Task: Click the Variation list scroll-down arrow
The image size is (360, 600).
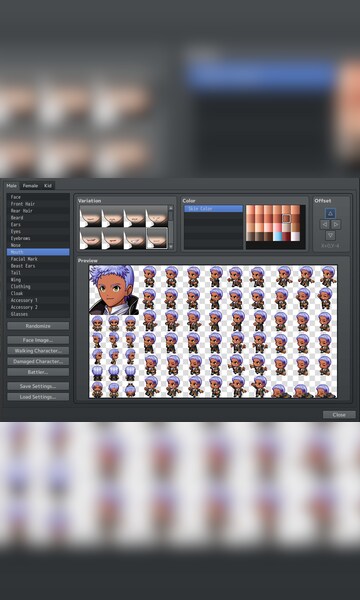Action: click(x=171, y=246)
